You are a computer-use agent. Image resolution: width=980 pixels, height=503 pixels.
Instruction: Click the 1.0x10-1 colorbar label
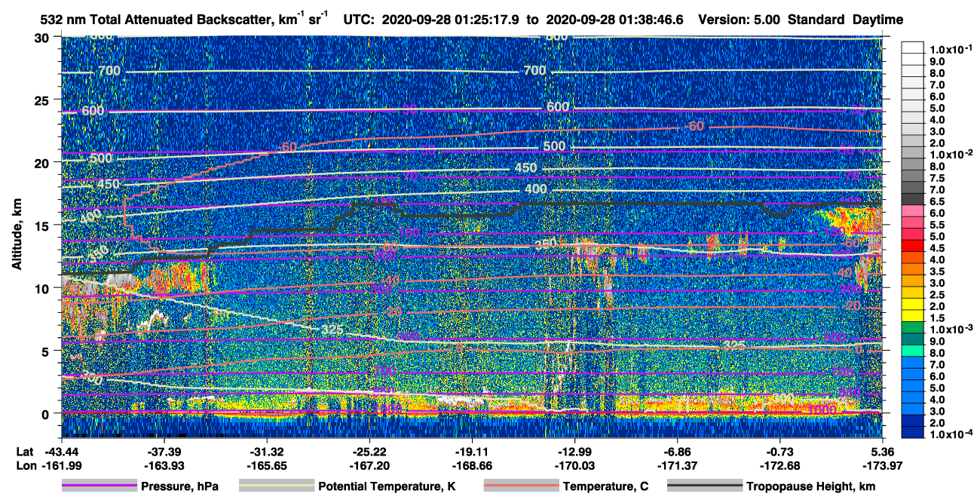(x=952, y=49)
